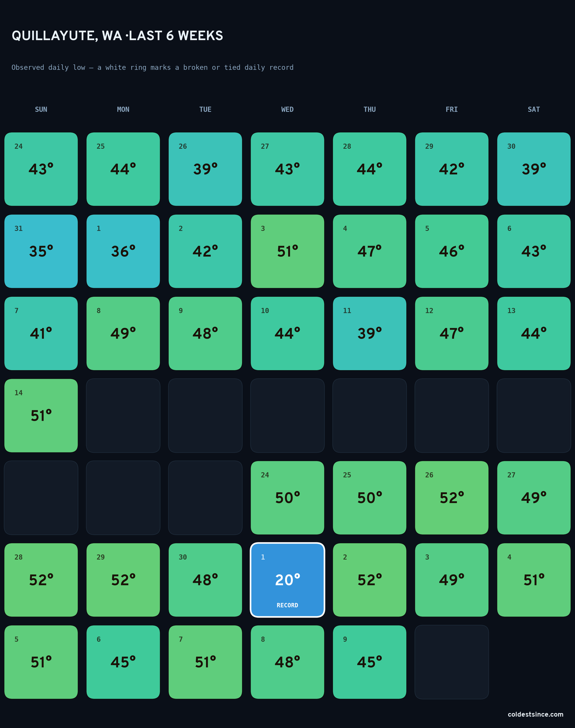This screenshot has height=728, width=575.
Task: Select the Sunday 31 tile showing 35°
Action: (41, 251)
